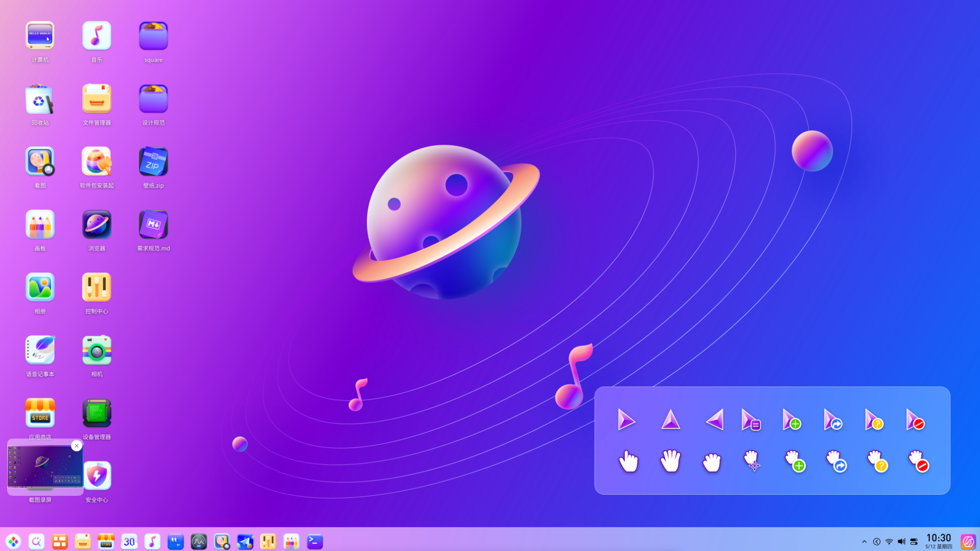Open the 设计规范 folder on the desktop
This screenshot has height=551, width=980.
tap(153, 99)
